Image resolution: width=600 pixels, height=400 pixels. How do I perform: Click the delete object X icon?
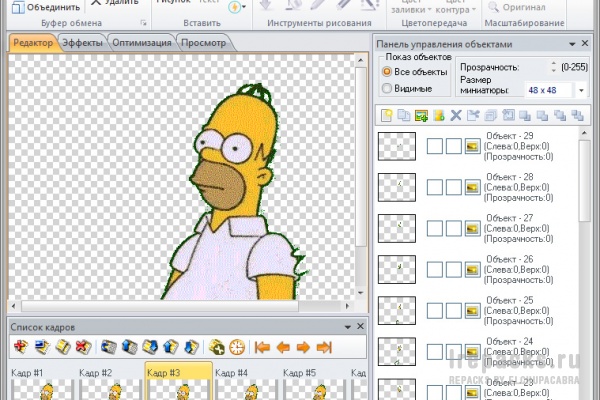tap(456, 115)
